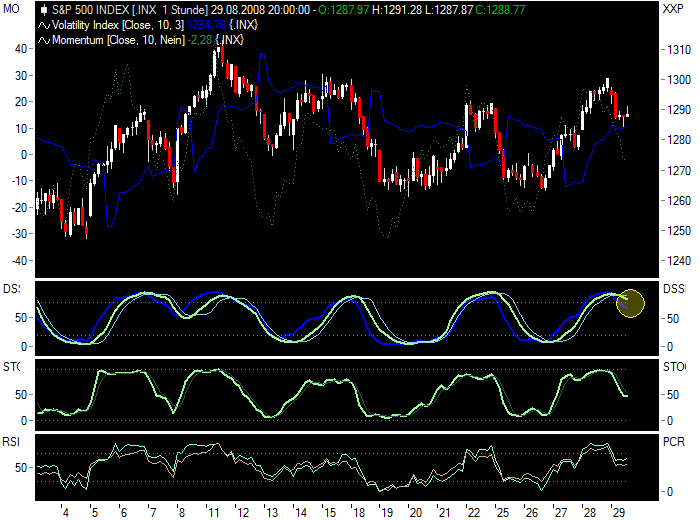Click price level 1240 on right axis
Viewport: 700px width, 520px height.
[679, 261]
